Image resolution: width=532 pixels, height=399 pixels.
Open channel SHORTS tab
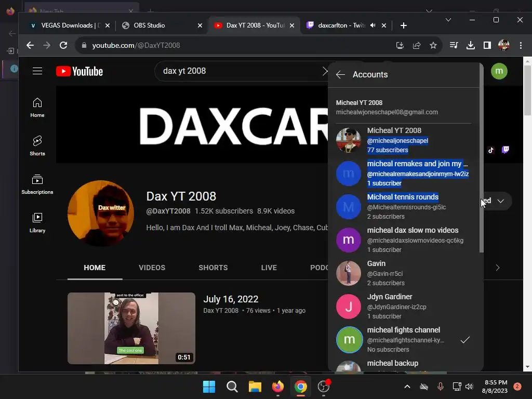[x=213, y=268]
